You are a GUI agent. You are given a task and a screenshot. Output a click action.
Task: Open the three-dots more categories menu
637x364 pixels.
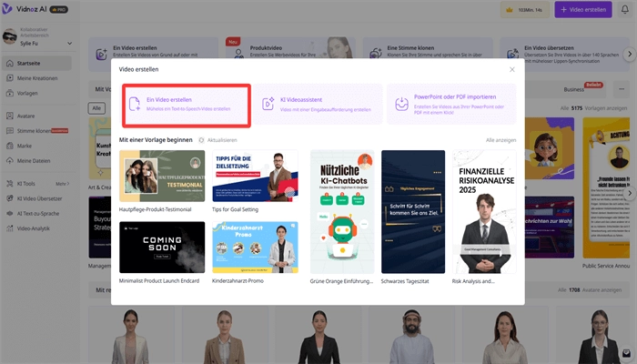(622, 89)
